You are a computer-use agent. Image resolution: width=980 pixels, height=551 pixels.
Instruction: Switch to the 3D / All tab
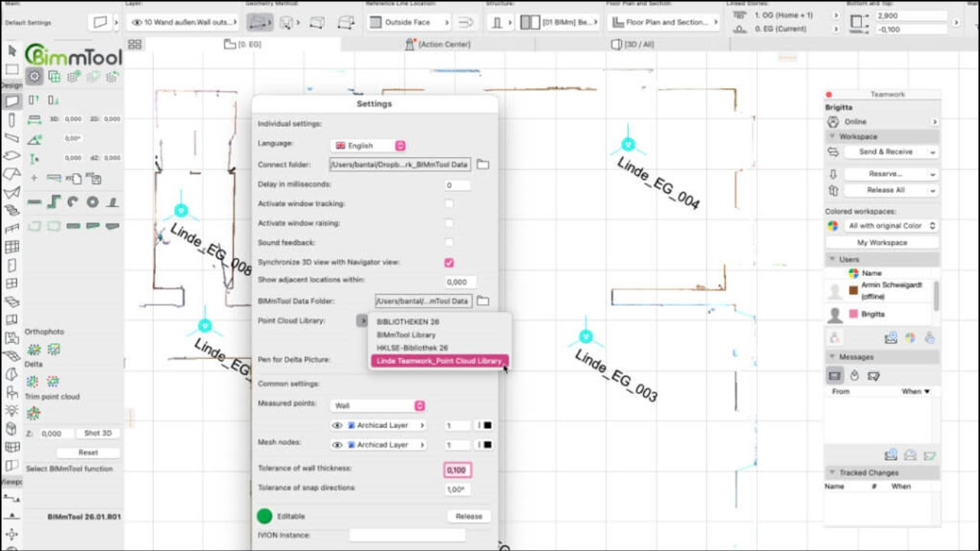click(x=633, y=44)
